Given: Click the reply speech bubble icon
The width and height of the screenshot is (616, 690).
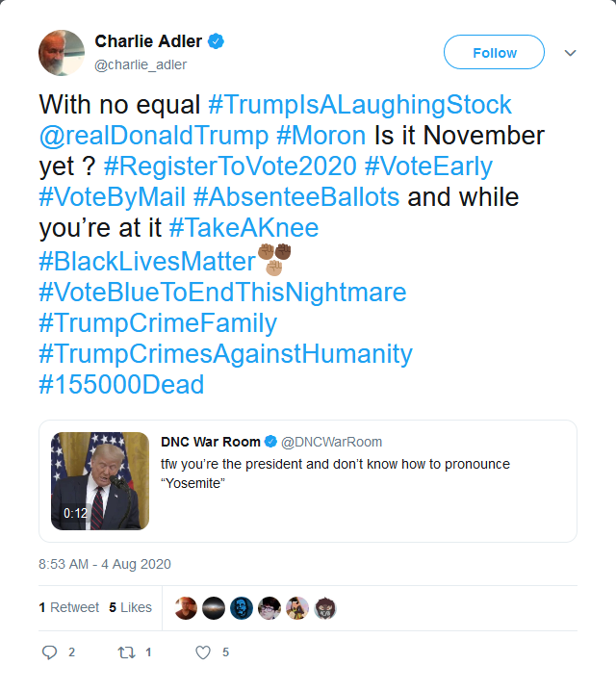Looking at the screenshot, I should coord(49,652).
